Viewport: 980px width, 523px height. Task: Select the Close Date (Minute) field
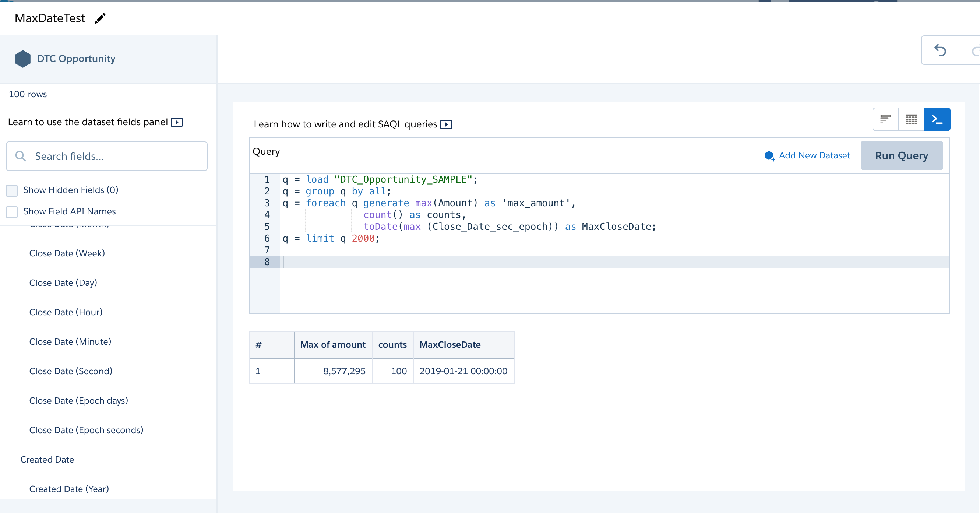[70, 341]
